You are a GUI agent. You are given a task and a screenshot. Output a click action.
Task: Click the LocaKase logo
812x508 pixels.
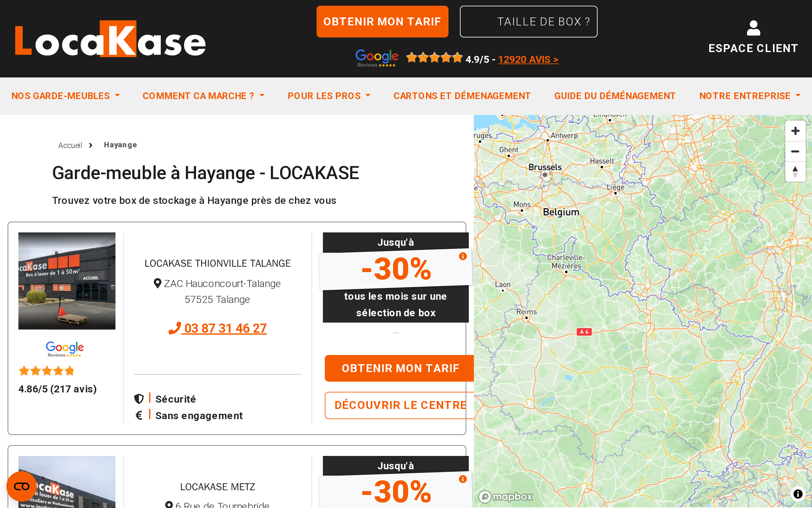tap(110, 39)
